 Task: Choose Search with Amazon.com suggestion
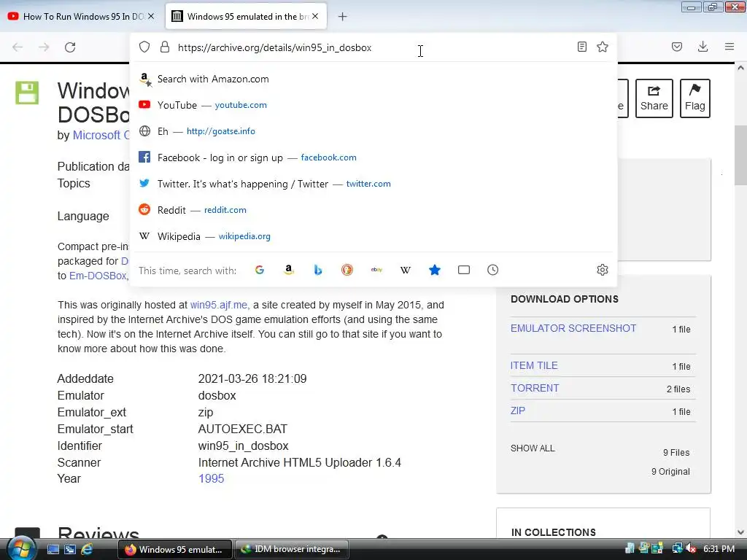tap(374, 79)
